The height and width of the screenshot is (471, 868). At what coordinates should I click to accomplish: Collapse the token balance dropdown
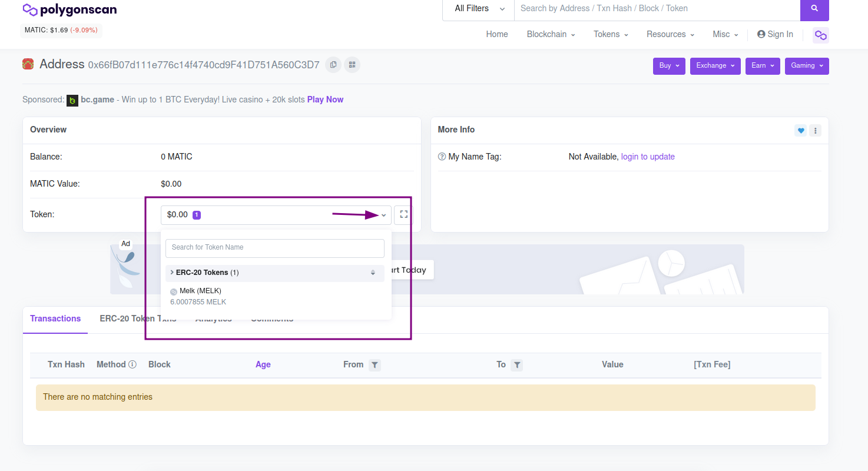(x=383, y=215)
